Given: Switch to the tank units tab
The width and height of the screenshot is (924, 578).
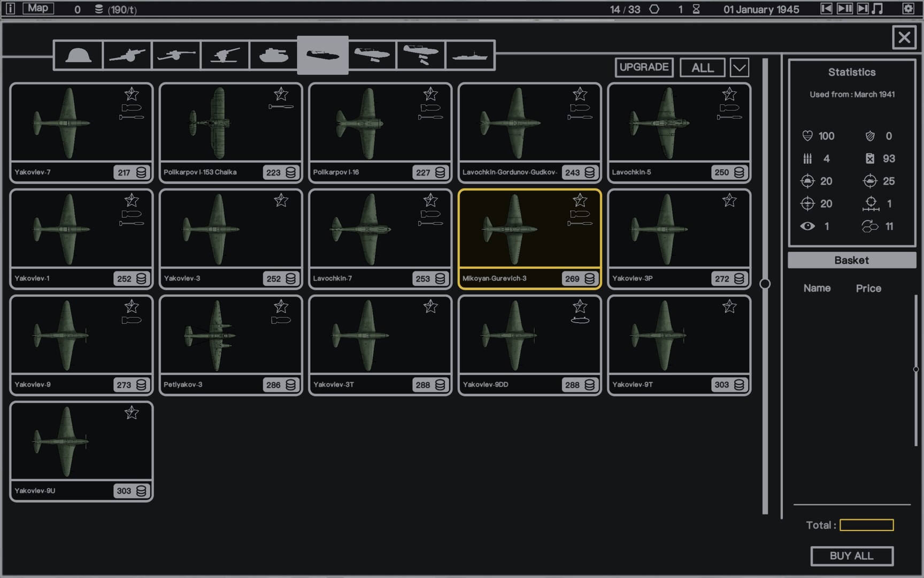Looking at the screenshot, I should [273, 55].
